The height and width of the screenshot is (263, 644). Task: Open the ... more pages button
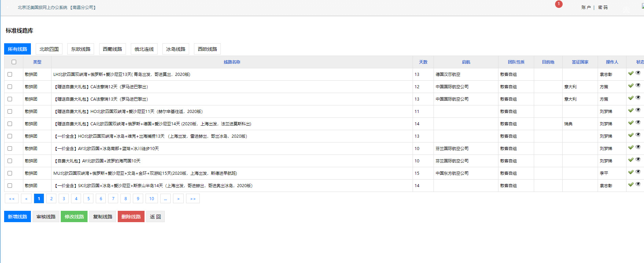pyautogui.click(x=165, y=199)
